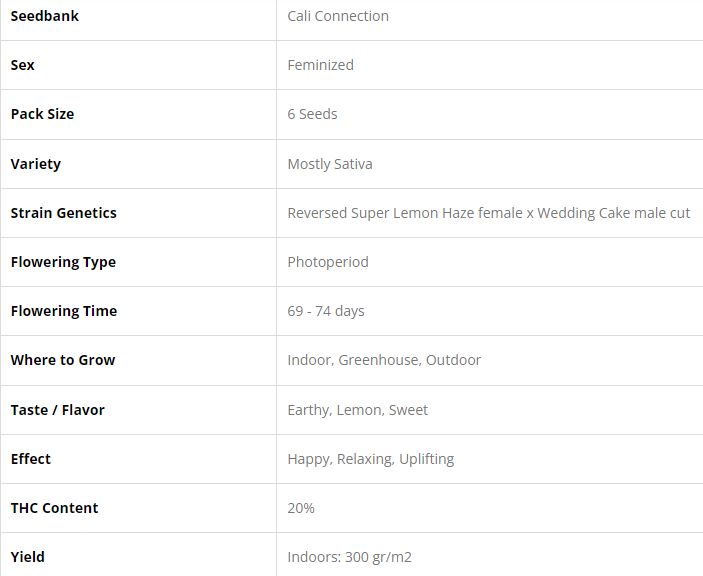Click the Where to Grow label

(x=63, y=360)
